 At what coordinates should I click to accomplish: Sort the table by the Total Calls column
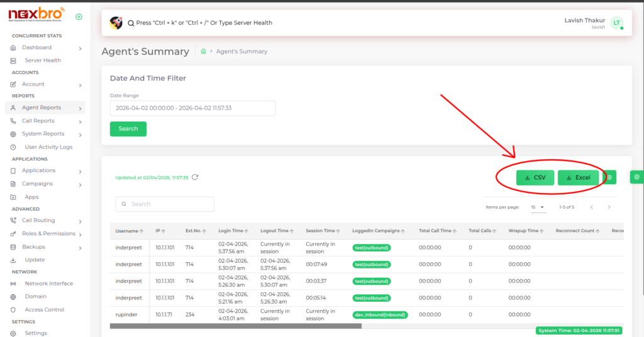coord(482,231)
